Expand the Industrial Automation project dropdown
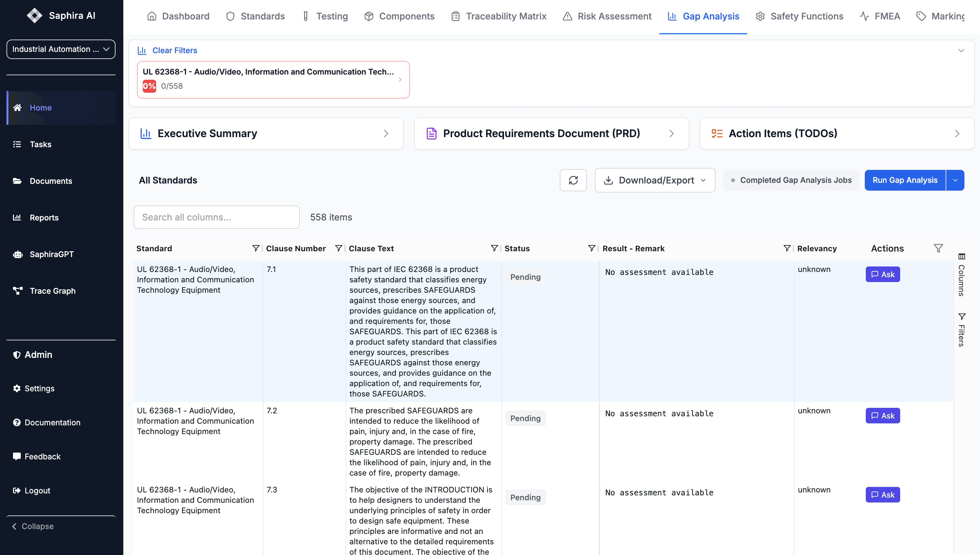 (x=61, y=49)
